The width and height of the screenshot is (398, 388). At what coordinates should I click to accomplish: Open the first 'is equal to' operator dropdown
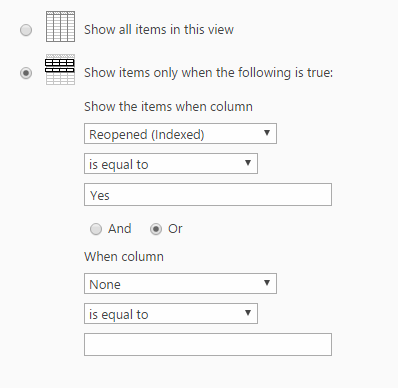[171, 164]
